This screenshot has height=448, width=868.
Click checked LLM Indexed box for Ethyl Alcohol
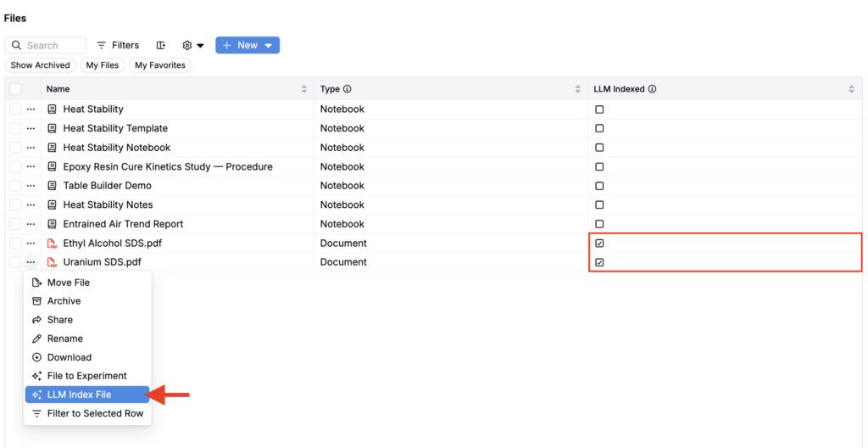pyautogui.click(x=599, y=244)
